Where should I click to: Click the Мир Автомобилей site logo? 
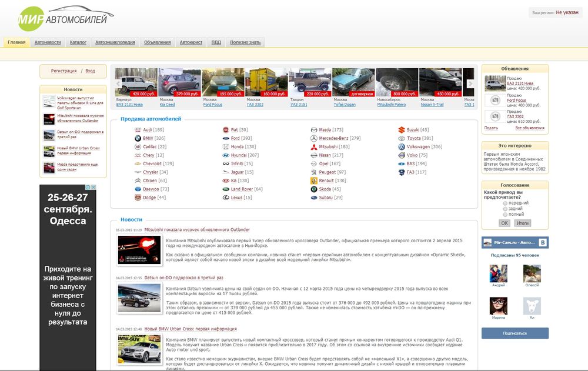click(x=65, y=18)
